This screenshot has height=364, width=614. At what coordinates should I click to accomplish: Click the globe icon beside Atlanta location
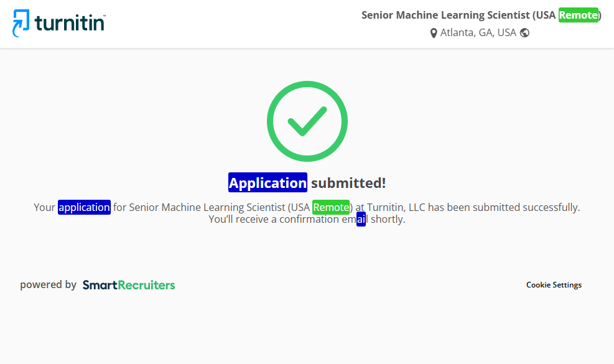[524, 33]
